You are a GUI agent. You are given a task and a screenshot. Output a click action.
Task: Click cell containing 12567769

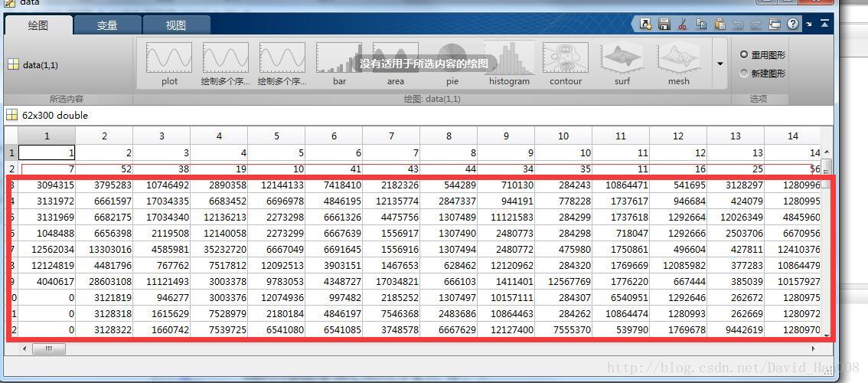pyautogui.click(x=563, y=282)
